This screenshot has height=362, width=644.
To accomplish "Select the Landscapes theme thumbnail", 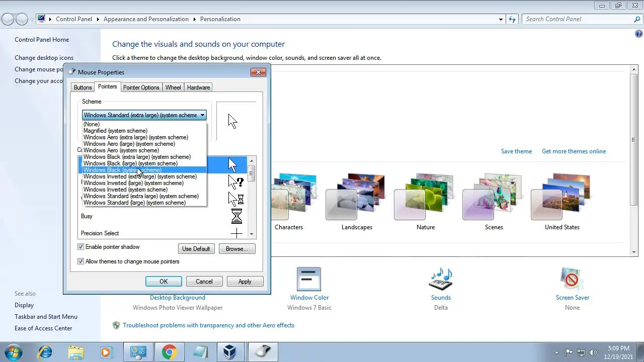I will click(x=357, y=197).
